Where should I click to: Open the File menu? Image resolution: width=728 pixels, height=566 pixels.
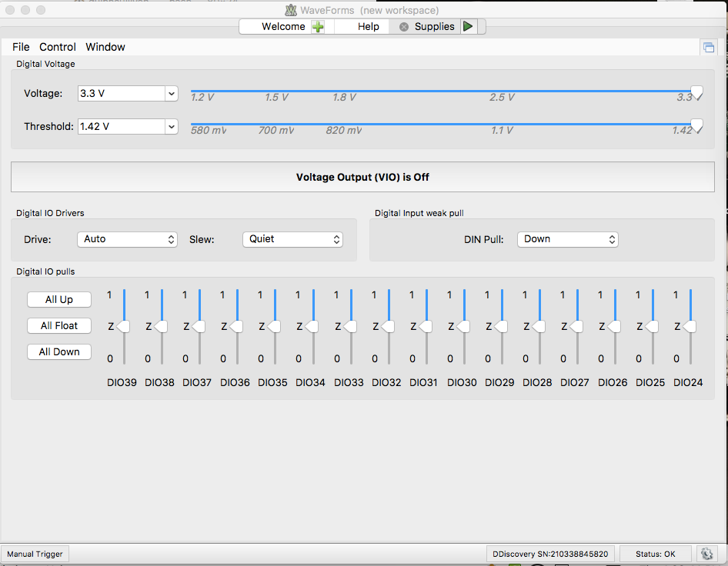(21, 47)
